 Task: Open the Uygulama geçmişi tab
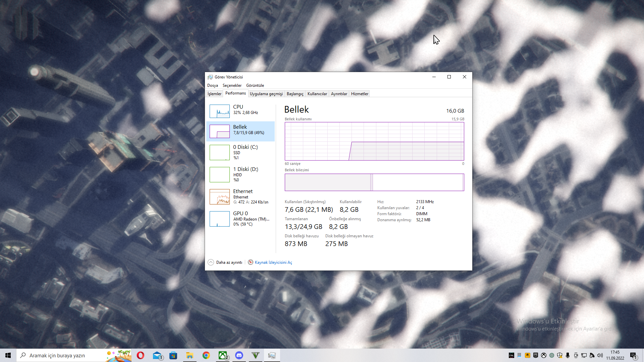click(x=266, y=94)
